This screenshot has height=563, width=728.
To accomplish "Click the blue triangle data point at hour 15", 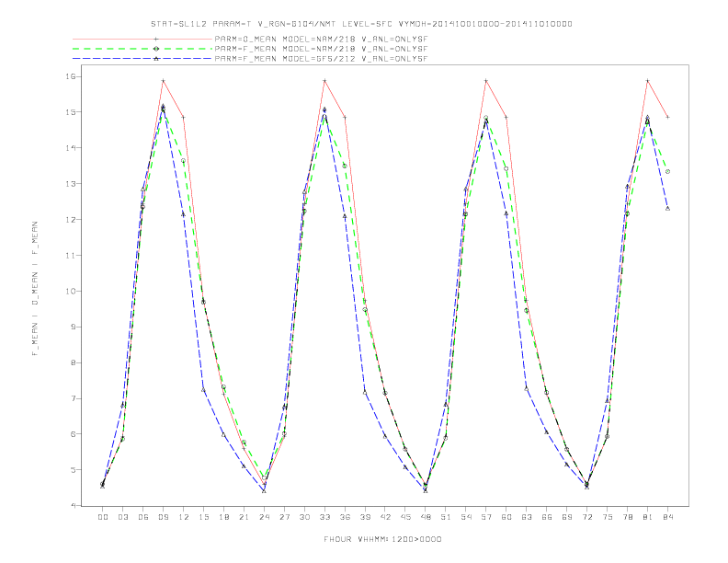I will (203, 390).
